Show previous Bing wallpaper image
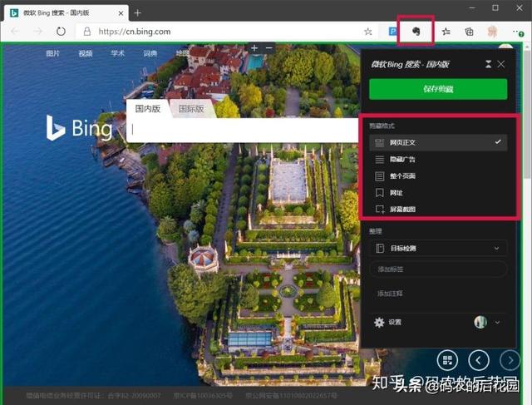532x405 pixels. (479, 360)
